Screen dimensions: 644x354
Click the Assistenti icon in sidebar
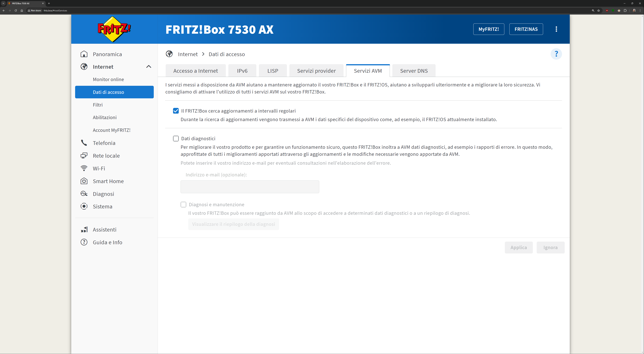pyautogui.click(x=84, y=230)
